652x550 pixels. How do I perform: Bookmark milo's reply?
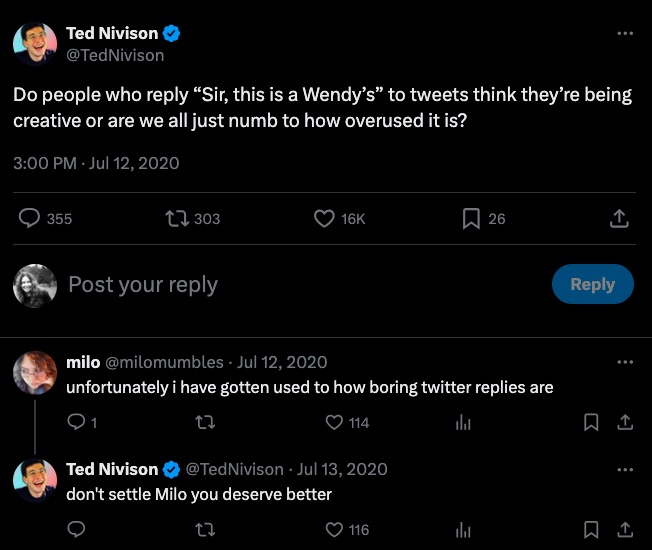click(x=591, y=423)
